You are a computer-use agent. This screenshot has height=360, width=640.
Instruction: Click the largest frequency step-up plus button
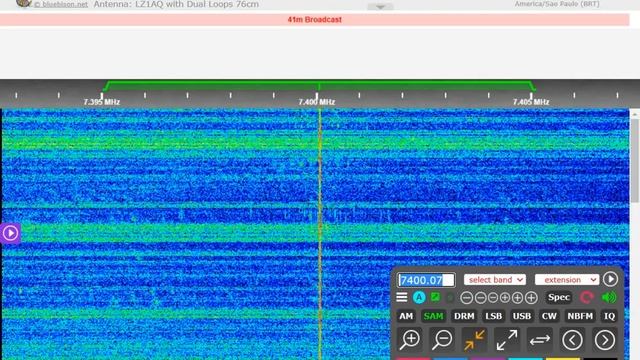[x=531, y=298]
